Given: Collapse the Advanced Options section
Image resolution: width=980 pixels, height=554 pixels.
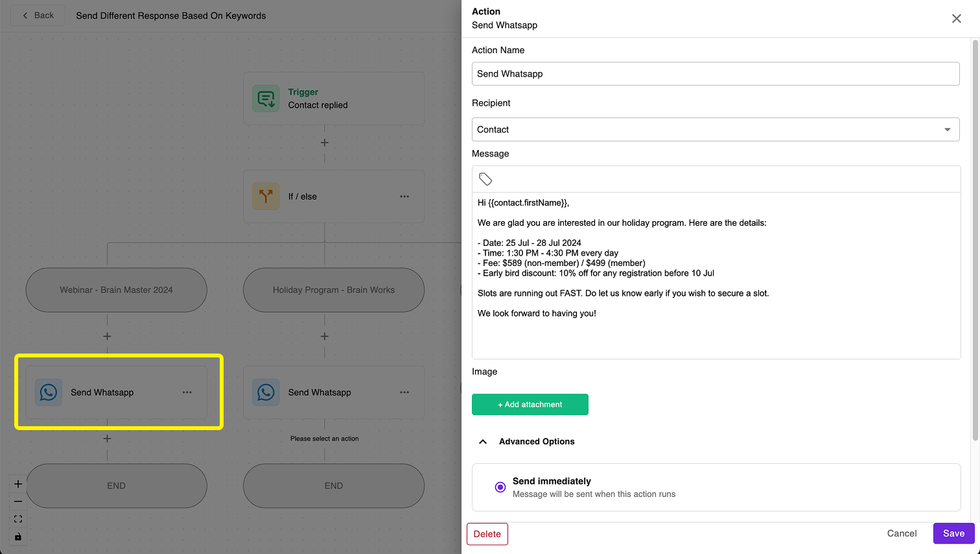Looking at the screenshot, I should tap(482, 441).
